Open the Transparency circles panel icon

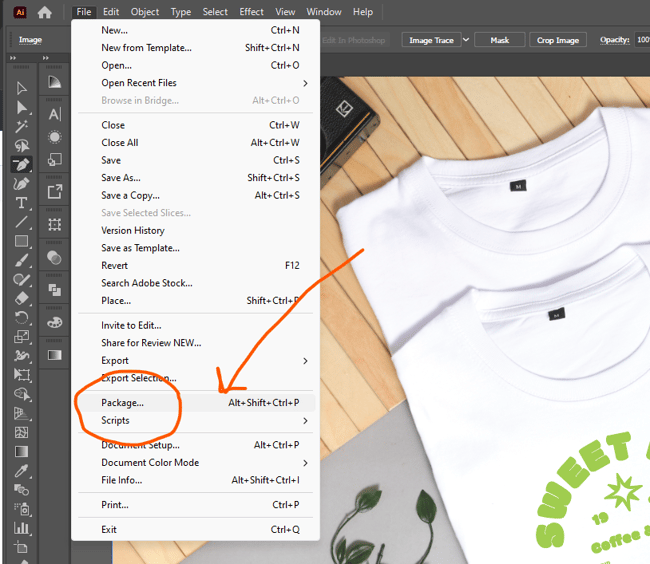pos(54,258)
